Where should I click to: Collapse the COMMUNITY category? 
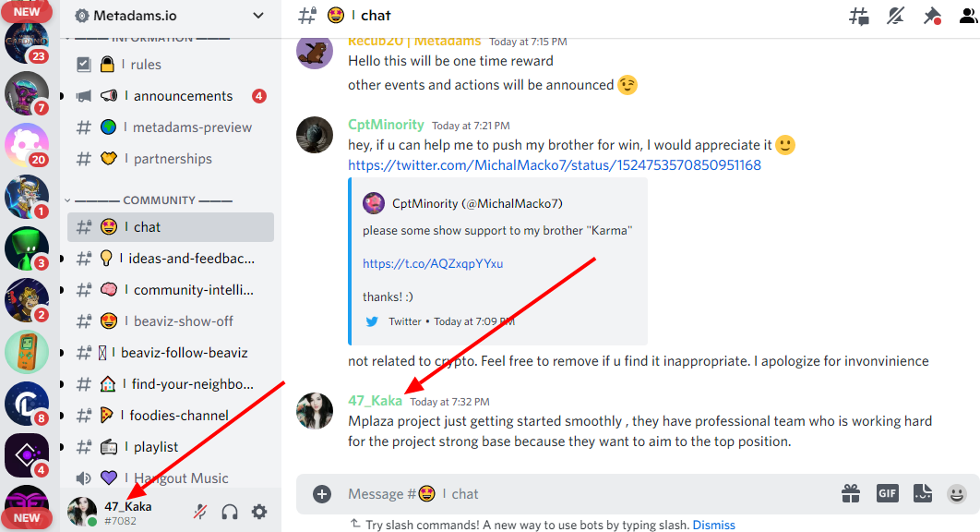pyautogui.click(x=153, y=200)
